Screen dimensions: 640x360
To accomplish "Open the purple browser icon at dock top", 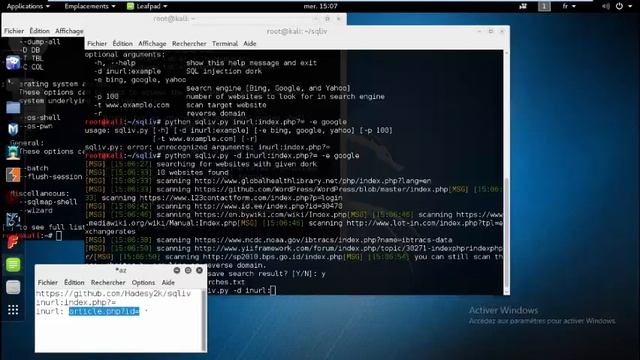I will 13,62.
